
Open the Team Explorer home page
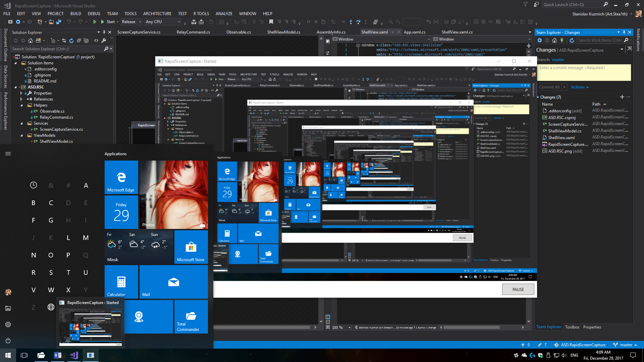[x=554, y=40]
